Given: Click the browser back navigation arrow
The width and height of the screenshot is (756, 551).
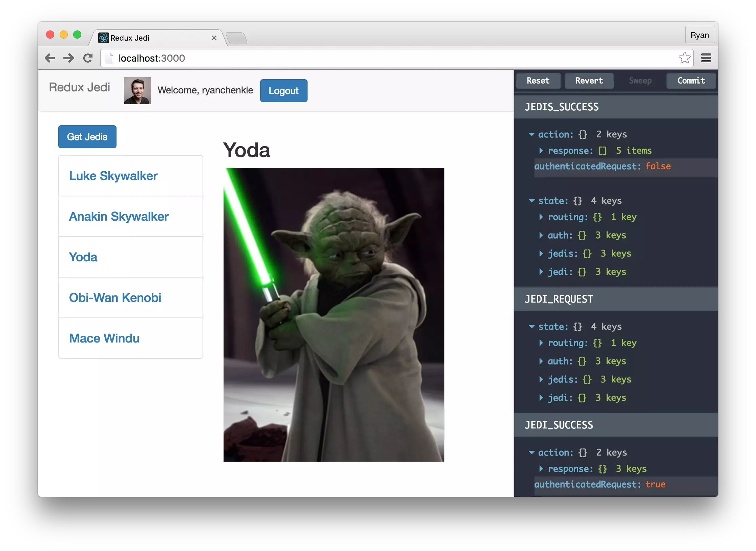Looking at the screenshot, I should click(52, 58).
